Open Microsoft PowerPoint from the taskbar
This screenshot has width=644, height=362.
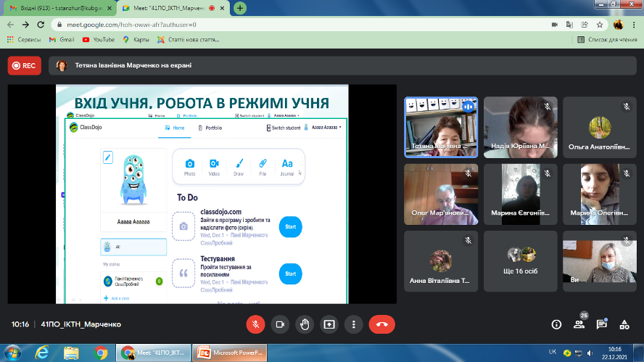click(231, 353)
